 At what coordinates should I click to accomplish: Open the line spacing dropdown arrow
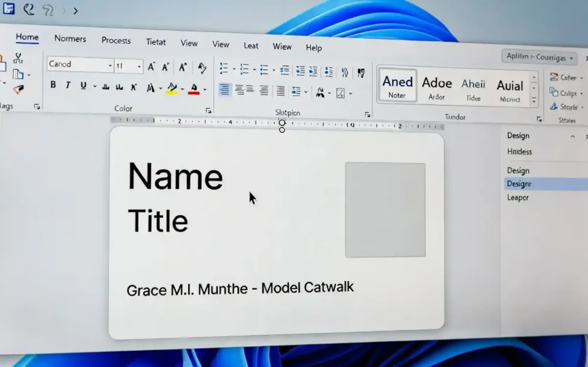point(306,92)
